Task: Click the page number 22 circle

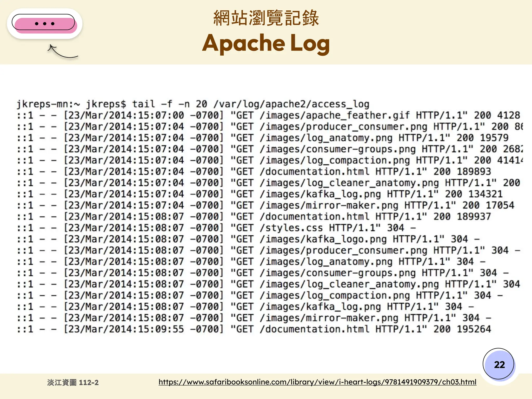Action: [x=499, y=364]
